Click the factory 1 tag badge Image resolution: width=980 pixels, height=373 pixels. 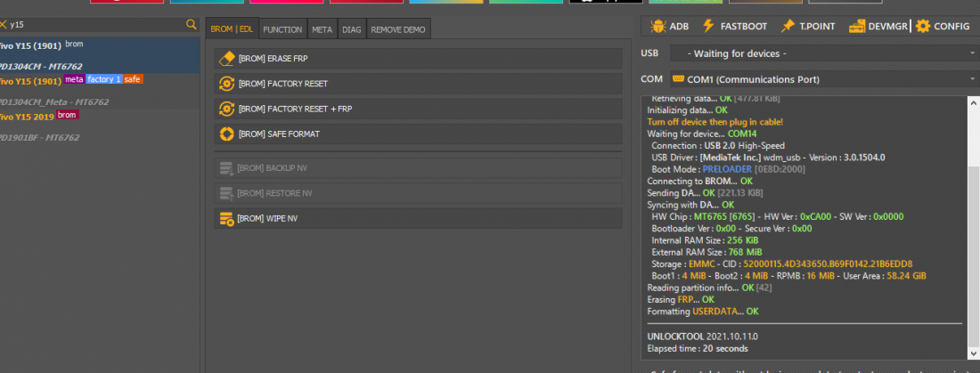[103, 79]
